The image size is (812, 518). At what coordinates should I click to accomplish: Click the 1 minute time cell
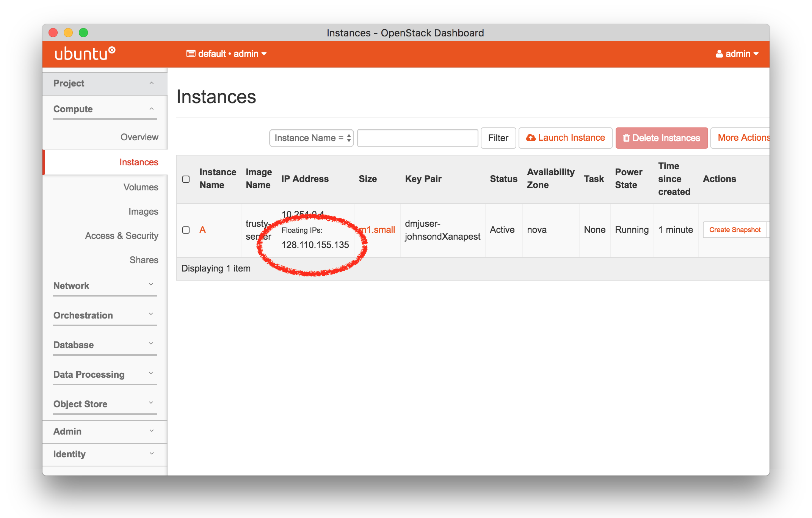(x=676, y=230)
